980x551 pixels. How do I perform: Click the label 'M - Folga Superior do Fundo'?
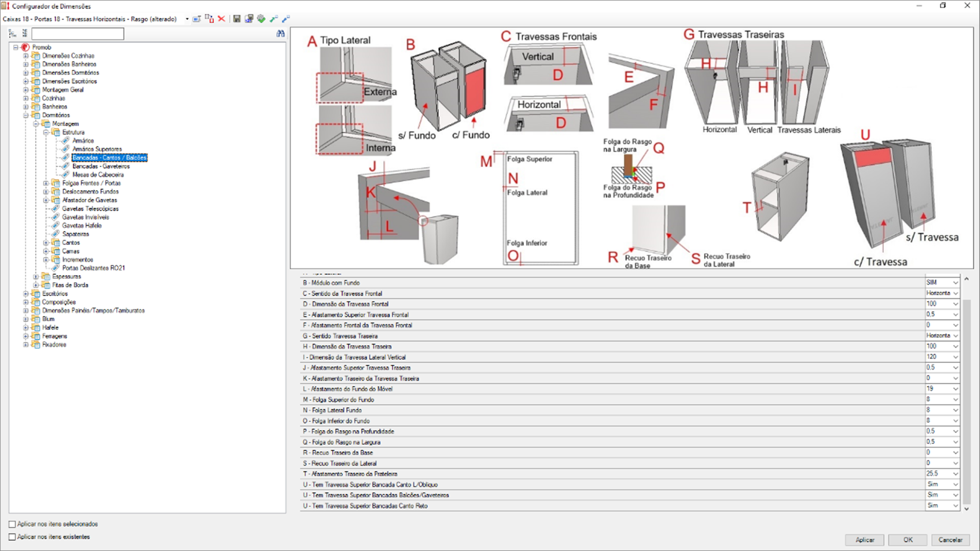[339, 400]
